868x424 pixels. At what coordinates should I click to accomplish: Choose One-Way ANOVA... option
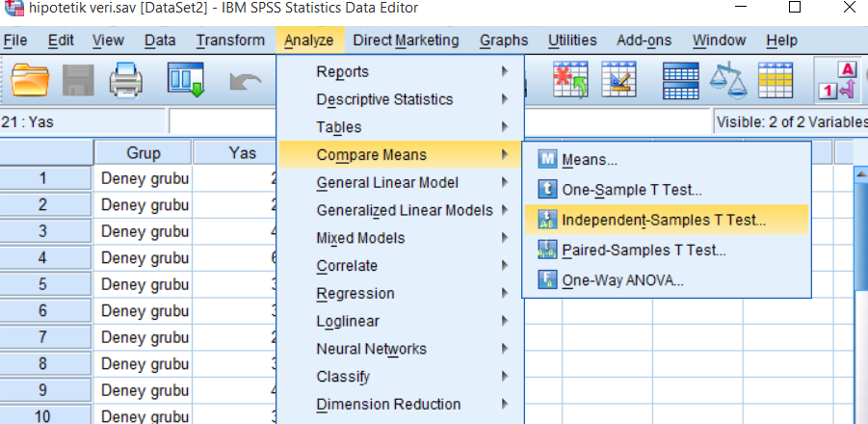click(x=667, y=279)
